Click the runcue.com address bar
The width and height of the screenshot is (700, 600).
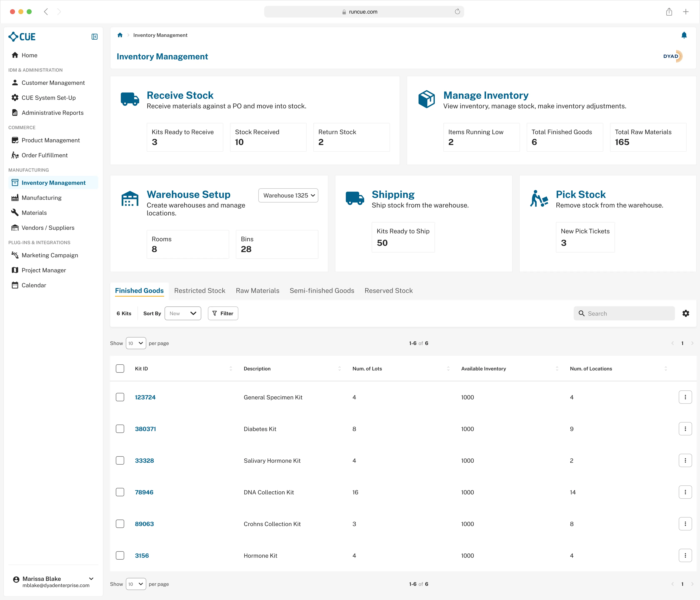(364, 11)
